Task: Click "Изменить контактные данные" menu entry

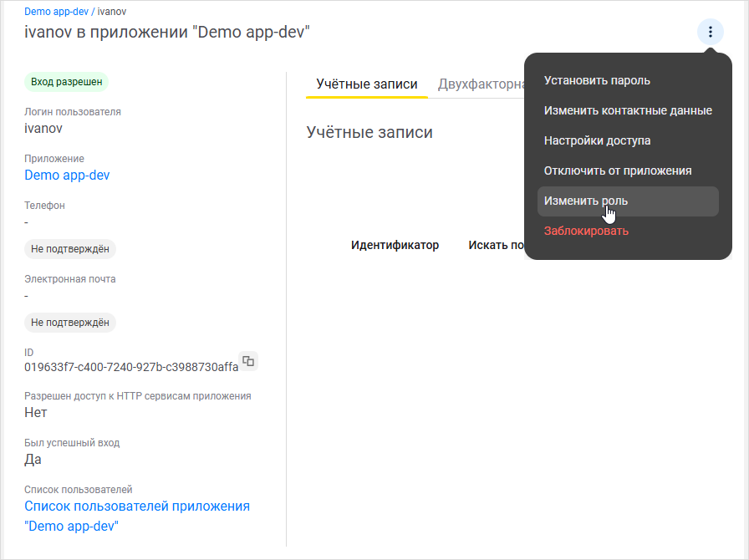Action: (x=629, y=109)
